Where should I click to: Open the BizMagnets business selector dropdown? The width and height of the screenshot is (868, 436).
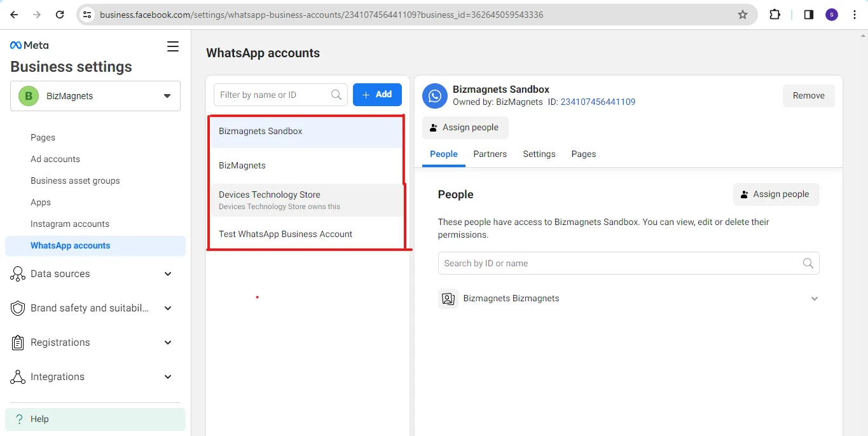(95, 96)
